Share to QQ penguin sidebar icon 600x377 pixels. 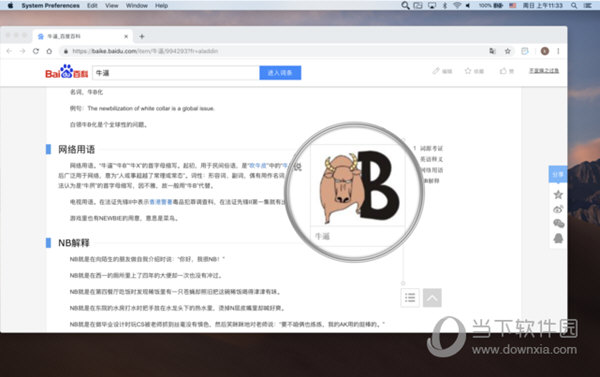pyautogui.click(x=558, y=238)
